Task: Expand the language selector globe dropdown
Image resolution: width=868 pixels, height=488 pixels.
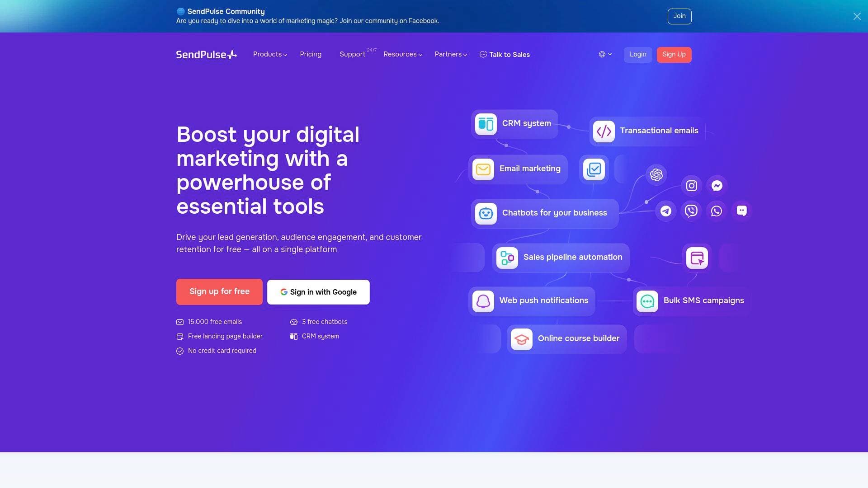Action: pyautogui.click(x=605, y=54)
